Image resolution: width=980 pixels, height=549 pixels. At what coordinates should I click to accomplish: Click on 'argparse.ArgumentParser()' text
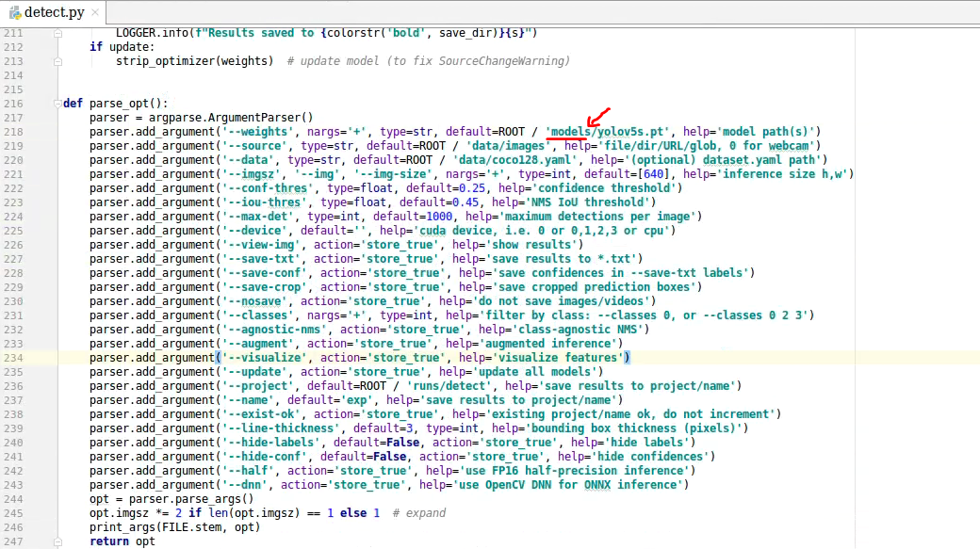click(x=231, y=118)
